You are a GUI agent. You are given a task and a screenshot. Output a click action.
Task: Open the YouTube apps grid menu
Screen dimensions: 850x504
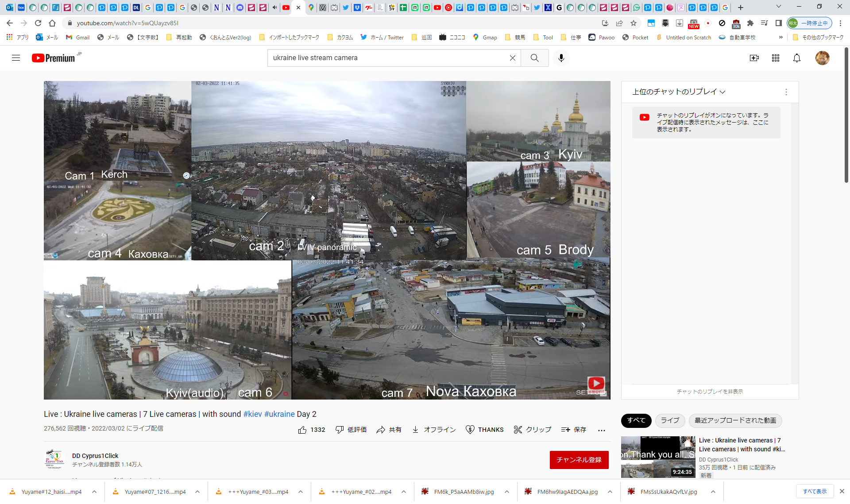[x=775, y=58]
